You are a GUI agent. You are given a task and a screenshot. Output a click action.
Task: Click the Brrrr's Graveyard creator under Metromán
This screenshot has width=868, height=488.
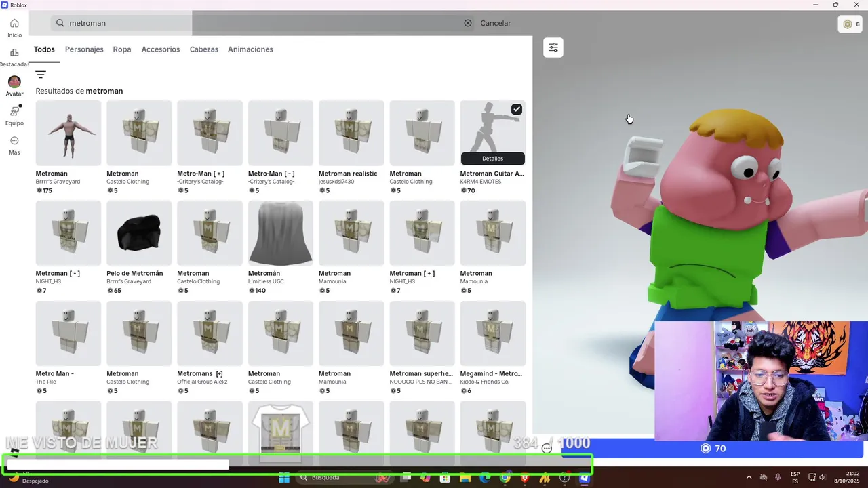click(x=58, y=182)
